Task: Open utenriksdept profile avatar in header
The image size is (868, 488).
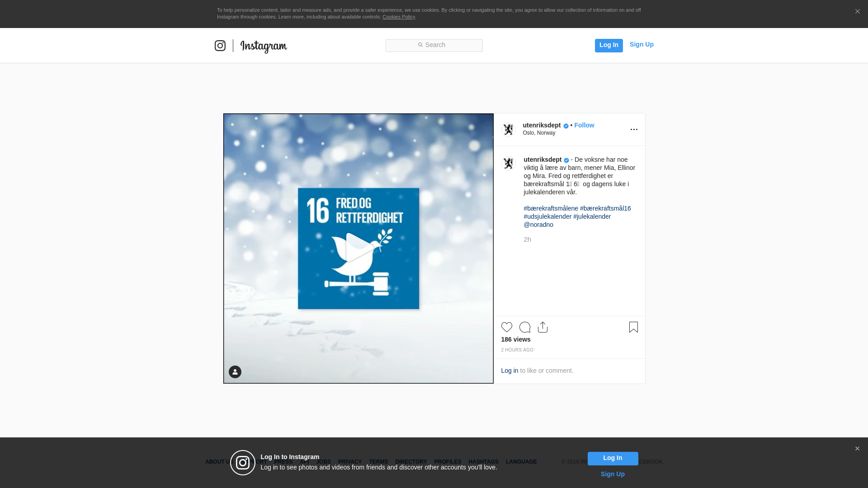Action: pyautogui.click(x=509, y=130)
